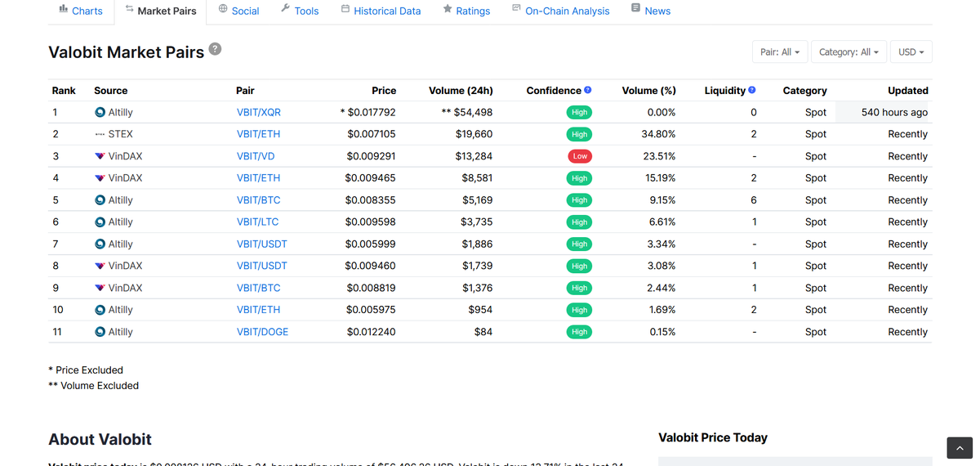
Task: Click the STEX source icon
Action: [x=100, y=134]
